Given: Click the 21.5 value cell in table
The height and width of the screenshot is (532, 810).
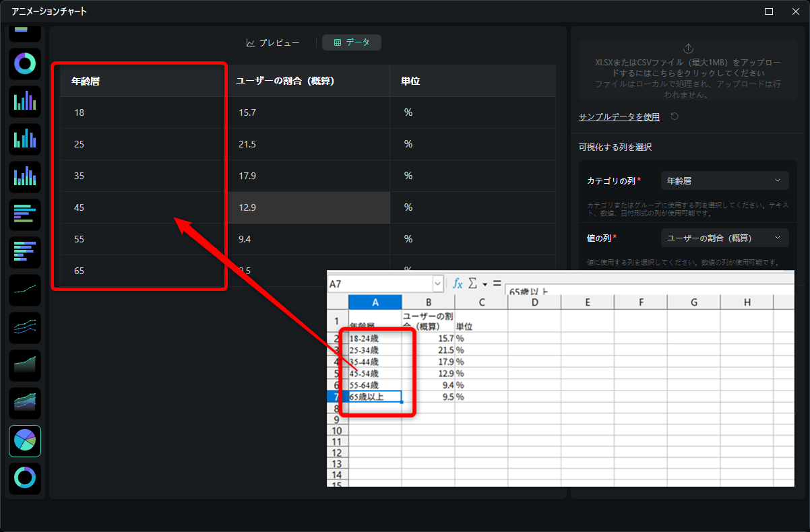Looking at the screenshot, I should tap(308, 144).
